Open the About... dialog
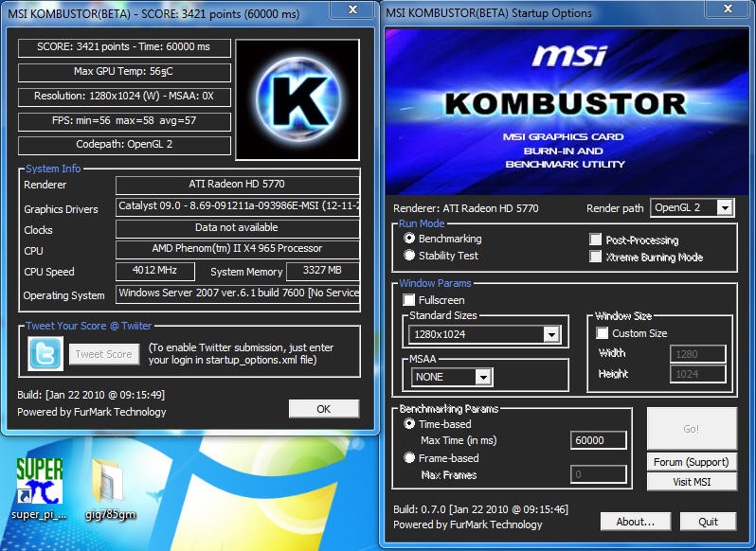 point(636,522)
